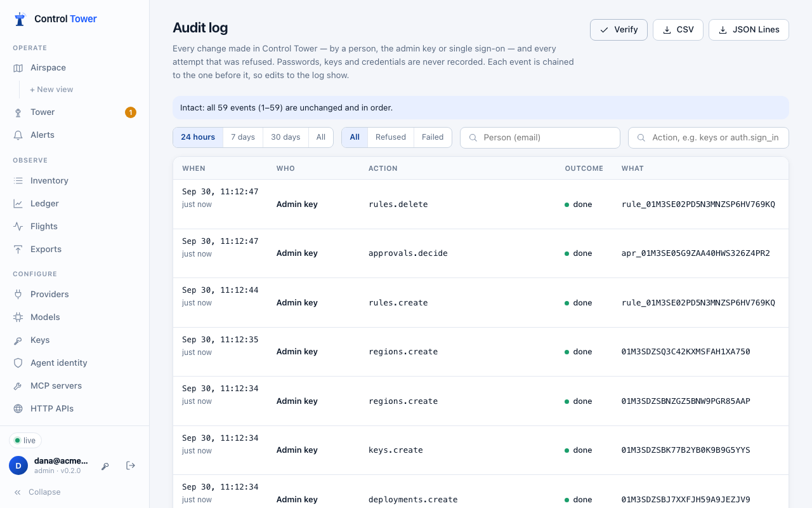Viewport: 812px width, 508px height.
Task: Show All outcomes filter
Action: click(355, 137)
